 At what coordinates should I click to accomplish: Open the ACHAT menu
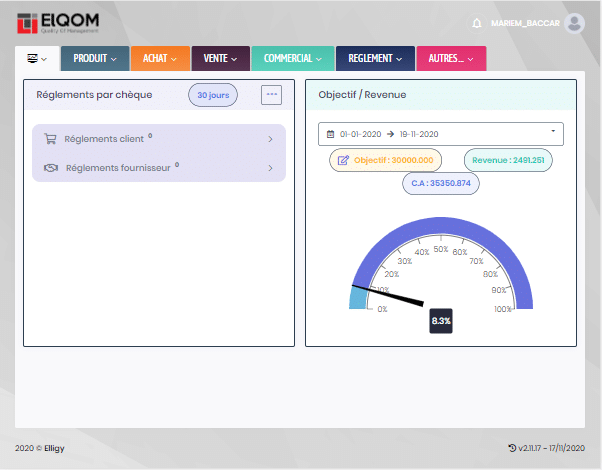[x=160, y=58]
